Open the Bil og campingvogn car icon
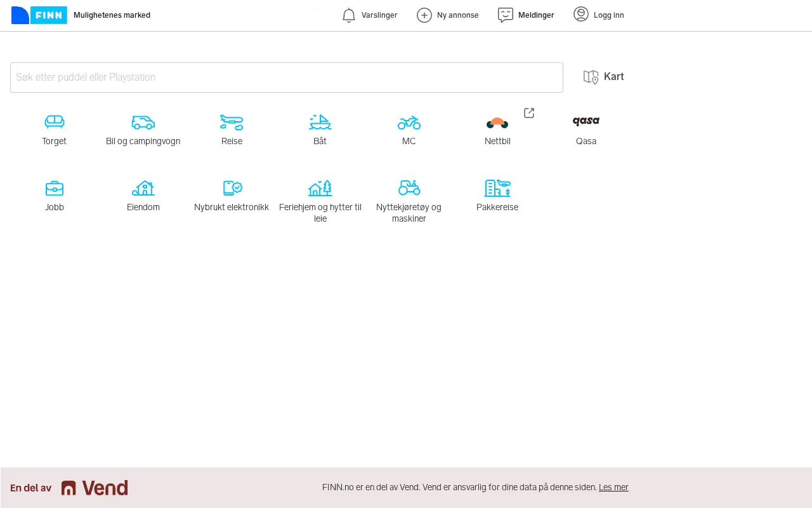The image size is (812, 508). pos(143,121)
